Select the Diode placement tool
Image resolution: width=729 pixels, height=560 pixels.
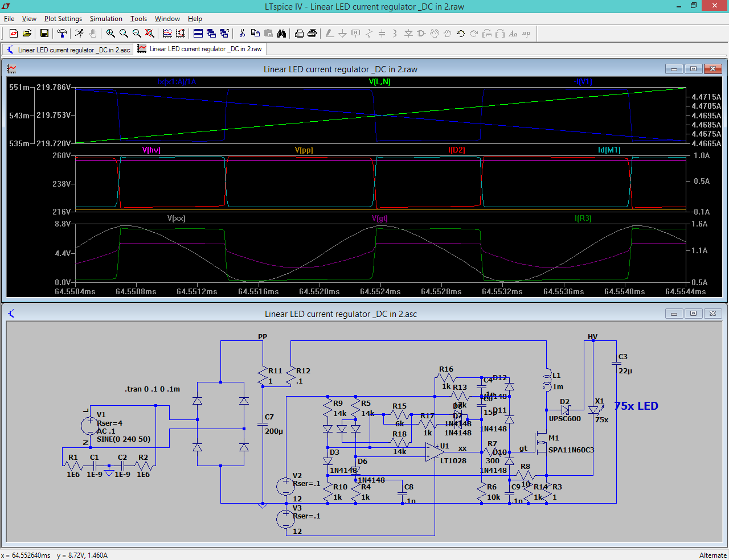click(x=408, y=34)
